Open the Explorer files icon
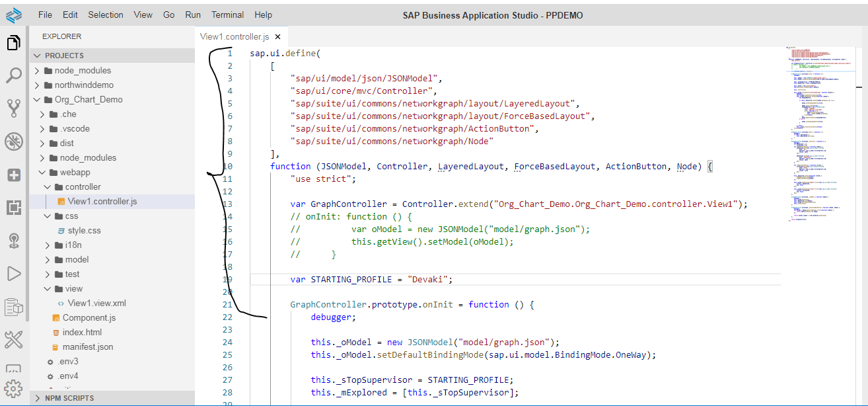The image size is (868, 406). [13, 43]
